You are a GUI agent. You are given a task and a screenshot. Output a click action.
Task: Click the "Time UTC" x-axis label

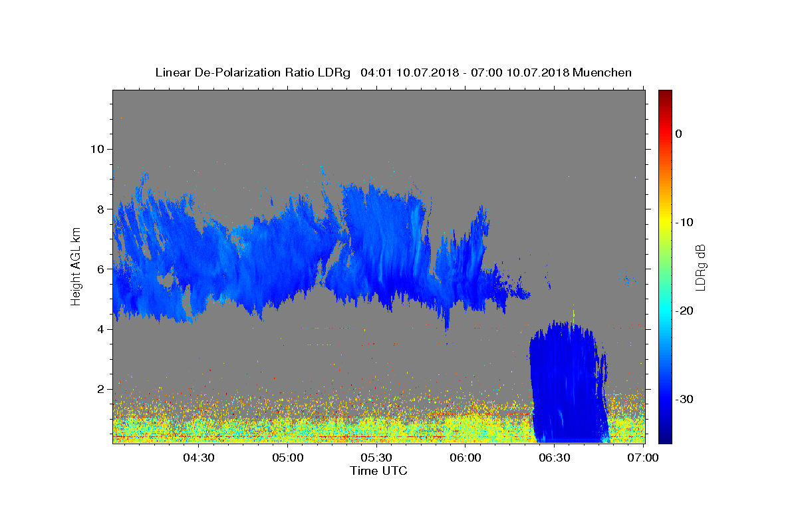click(378, 471)
